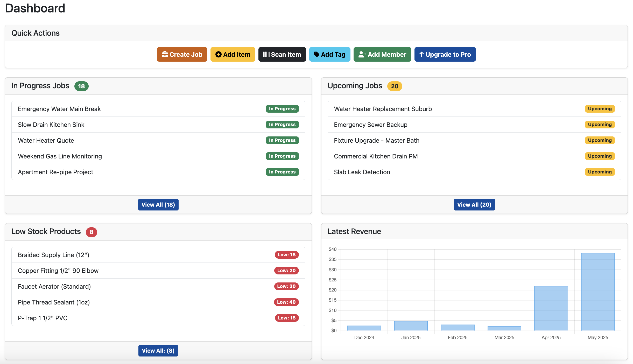Screen dimensions: 633x364
Task: Click the briefcase icon on Create Job
Action: [165, 54]
